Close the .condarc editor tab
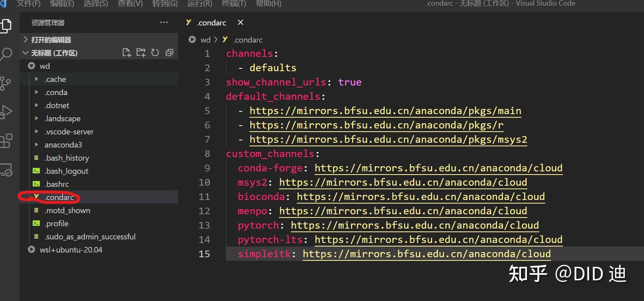 tap(241, 23)
